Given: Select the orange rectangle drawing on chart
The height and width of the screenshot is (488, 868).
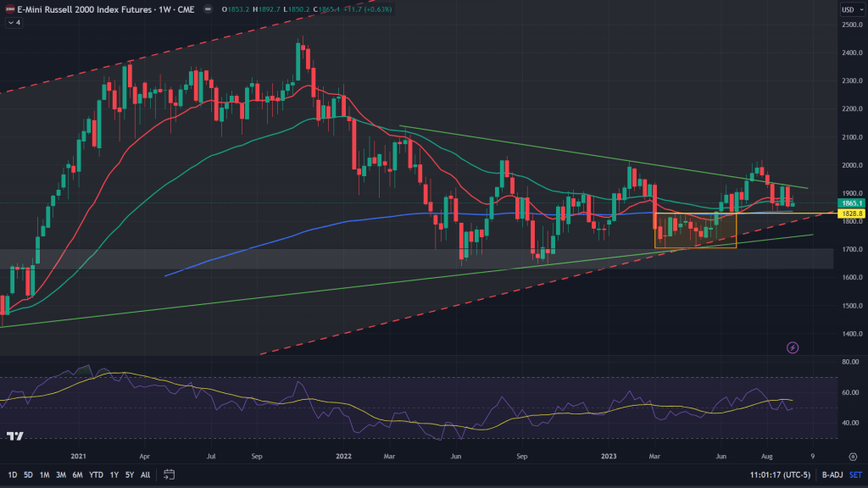Looking at the screenshot, I should [x=695, y=247].
